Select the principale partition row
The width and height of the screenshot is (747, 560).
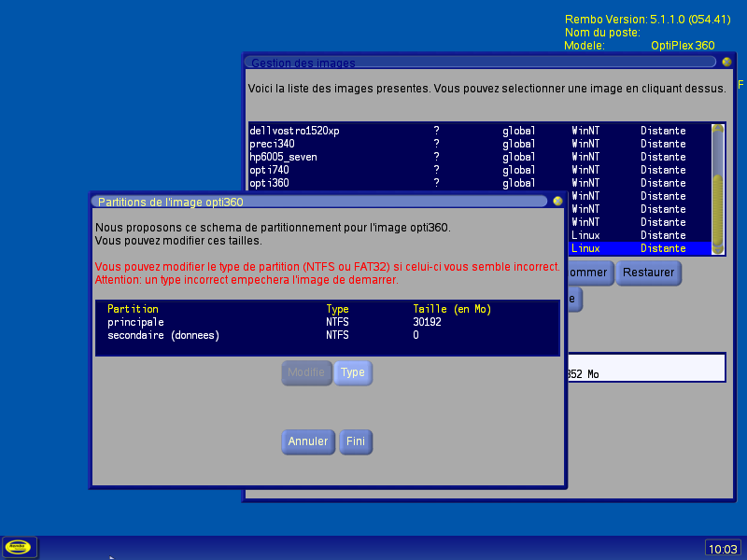328,322
